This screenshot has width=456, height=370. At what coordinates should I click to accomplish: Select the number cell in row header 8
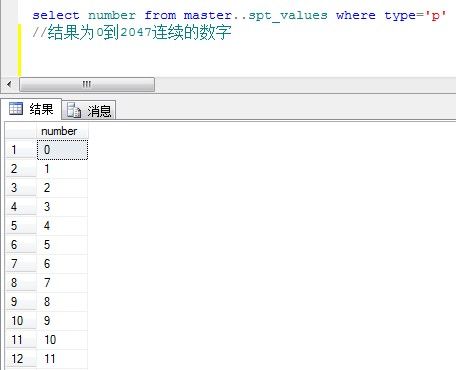[62, 283]
